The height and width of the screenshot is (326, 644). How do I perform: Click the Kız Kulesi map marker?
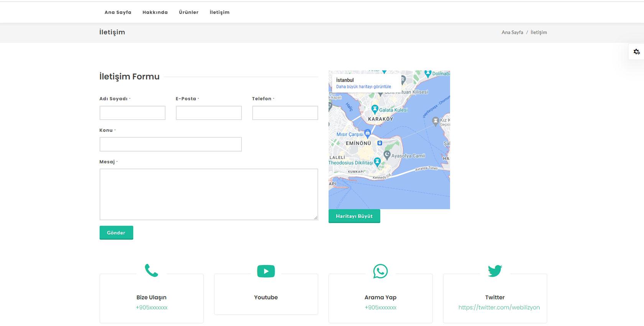pos(435,121)
